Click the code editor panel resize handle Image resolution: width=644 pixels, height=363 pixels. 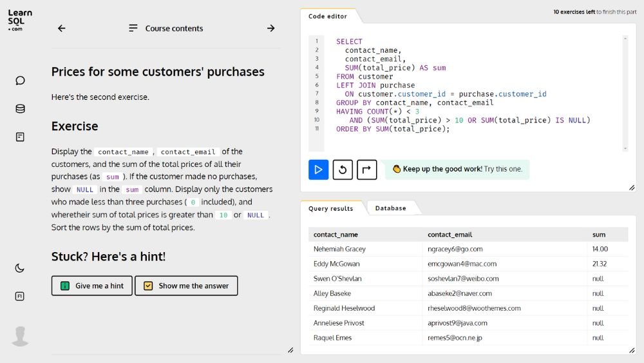pos(632,188)
